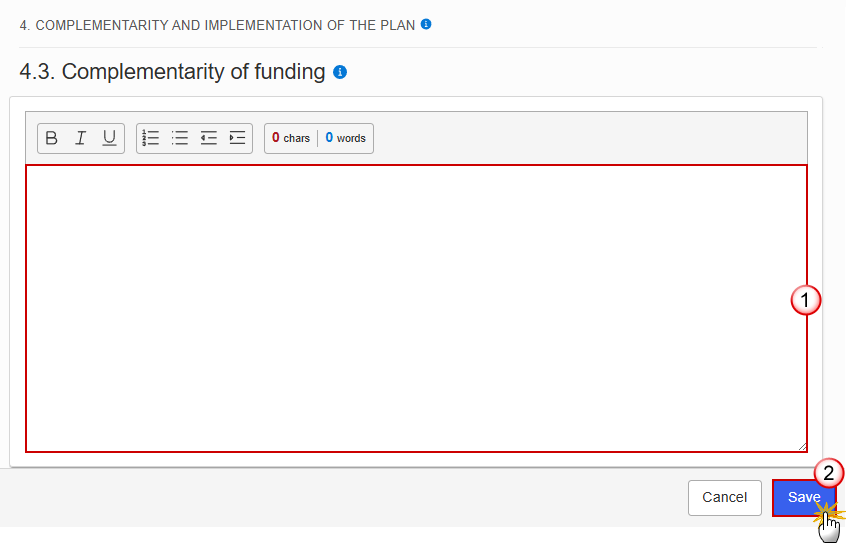The image size is (846, 545).
Task: Cancel the edit
Action: [725, 498]
